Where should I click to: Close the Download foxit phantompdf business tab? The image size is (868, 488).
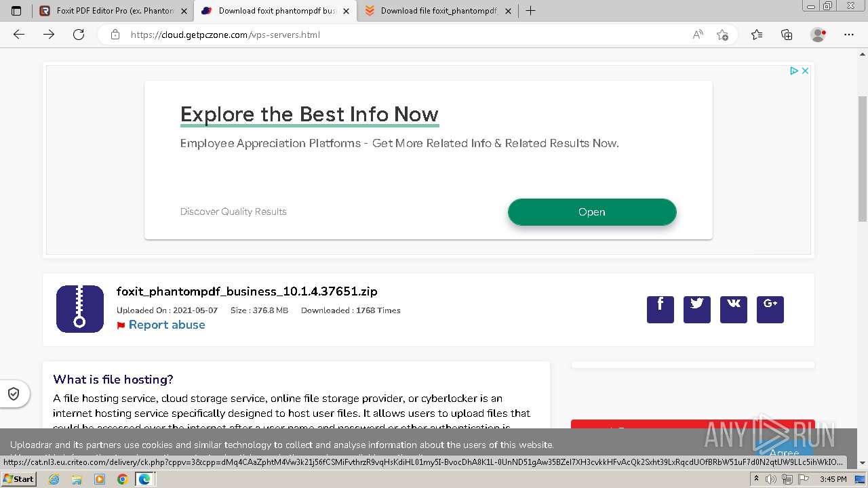(346, 11)
